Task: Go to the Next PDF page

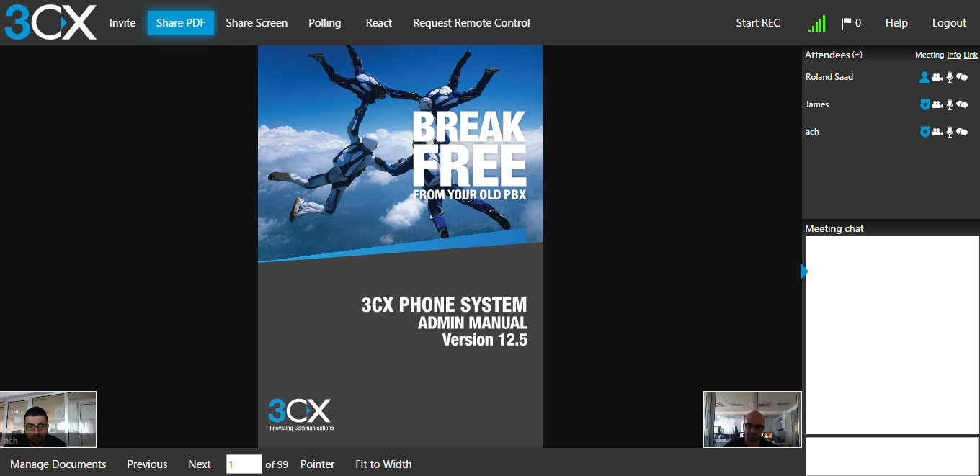Action: coord(200,464)
